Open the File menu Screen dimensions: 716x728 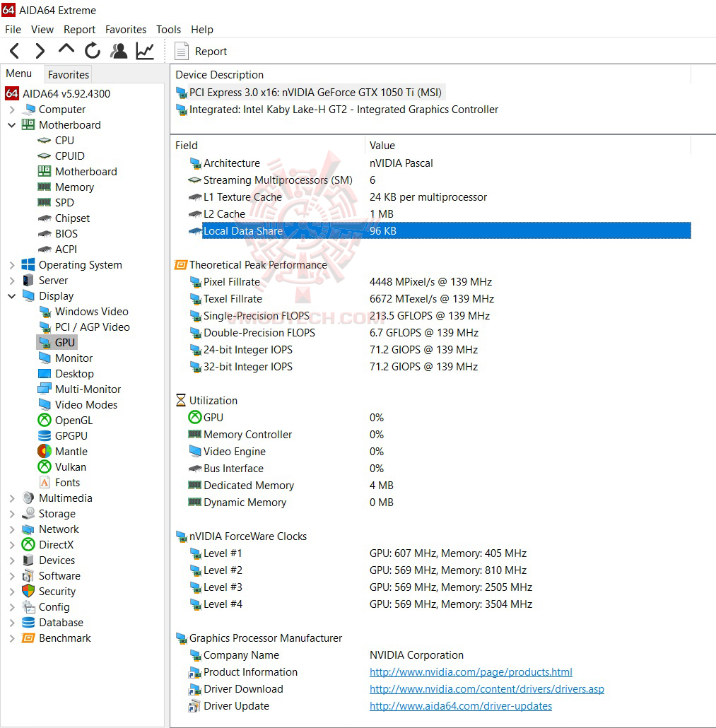point(13,30)
